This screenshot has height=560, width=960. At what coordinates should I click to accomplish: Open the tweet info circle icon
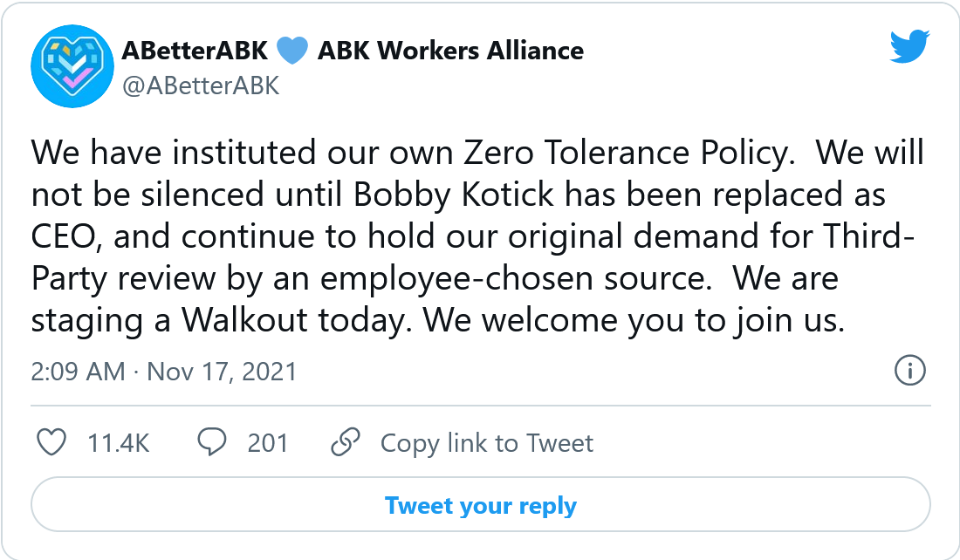click(x=910, y=371)
